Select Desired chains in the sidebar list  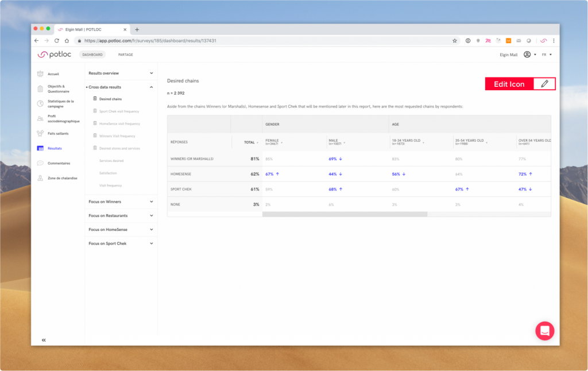tap(110, 99)
